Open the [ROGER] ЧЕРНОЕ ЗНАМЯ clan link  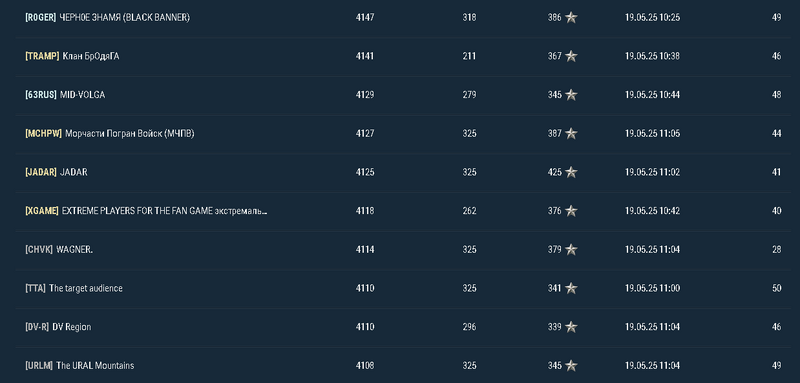coord(107,17)
